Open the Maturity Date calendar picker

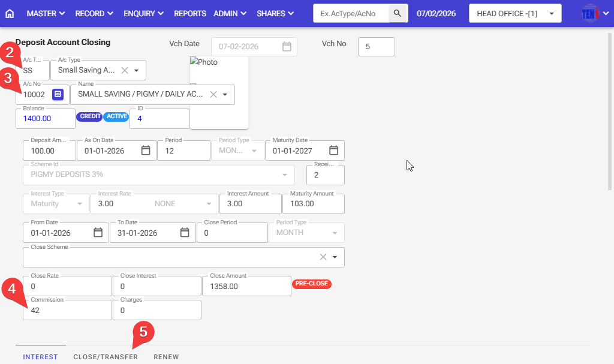334,151
